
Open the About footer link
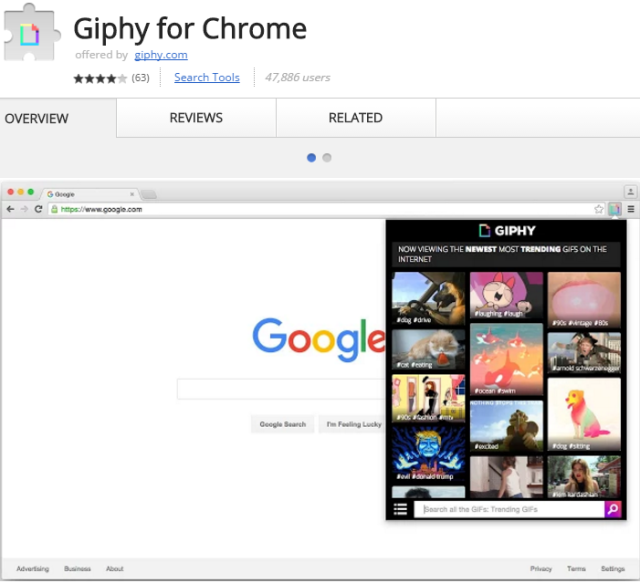click(115, 569)
